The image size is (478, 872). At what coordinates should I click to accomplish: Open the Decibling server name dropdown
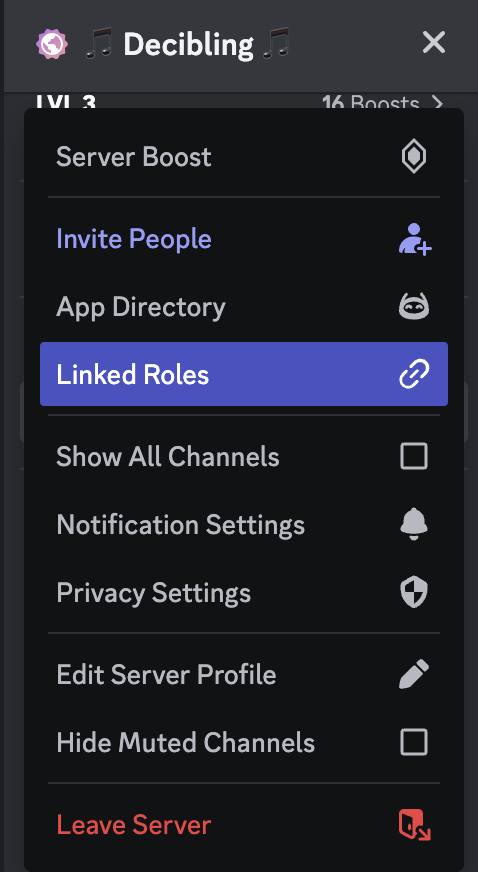click(188, 44)
